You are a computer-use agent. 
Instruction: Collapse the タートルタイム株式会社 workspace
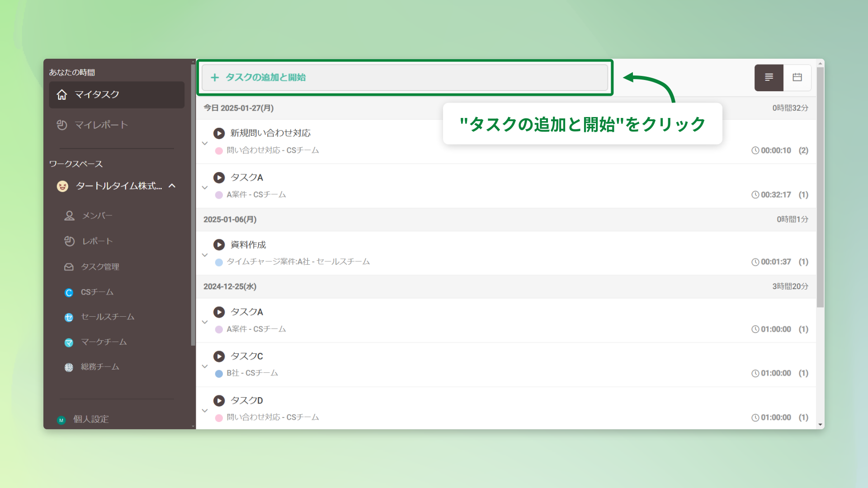click(172, 186)
